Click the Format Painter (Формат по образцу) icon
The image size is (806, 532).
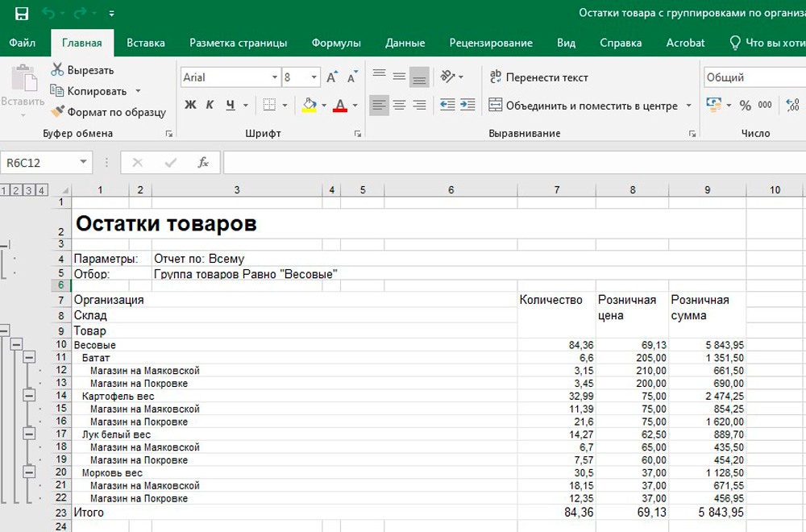(57, 112)
